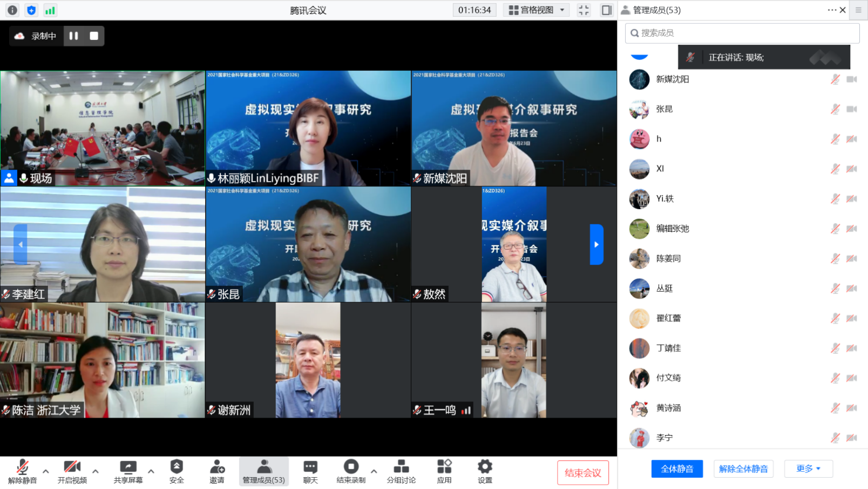Image resolution: width=868 pixels, height=489 pixels.
Task: Open the 聊天 chat icon
Action: [310, 467]
